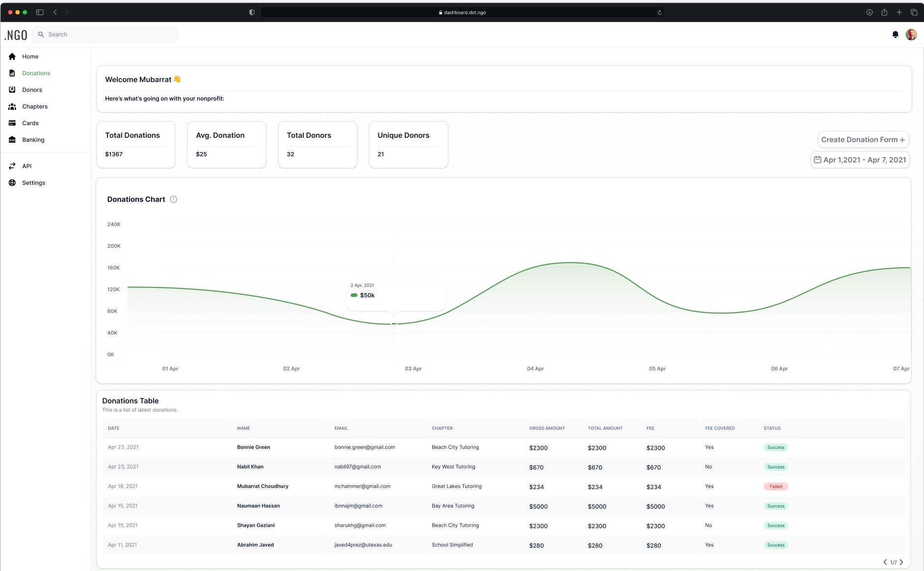Screen dimensions: 924x571
Task: Click the Donations Chart info icon
Action: point(173,199)
